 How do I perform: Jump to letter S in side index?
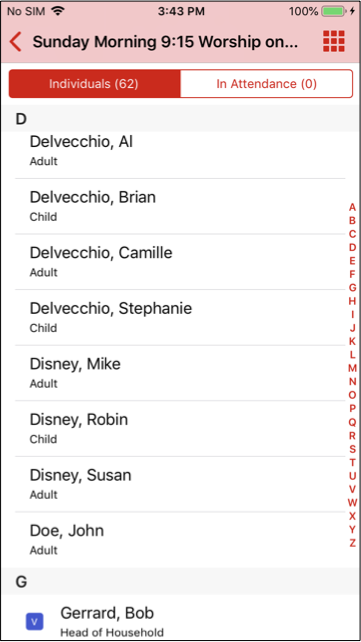click(x=352, y=448)
